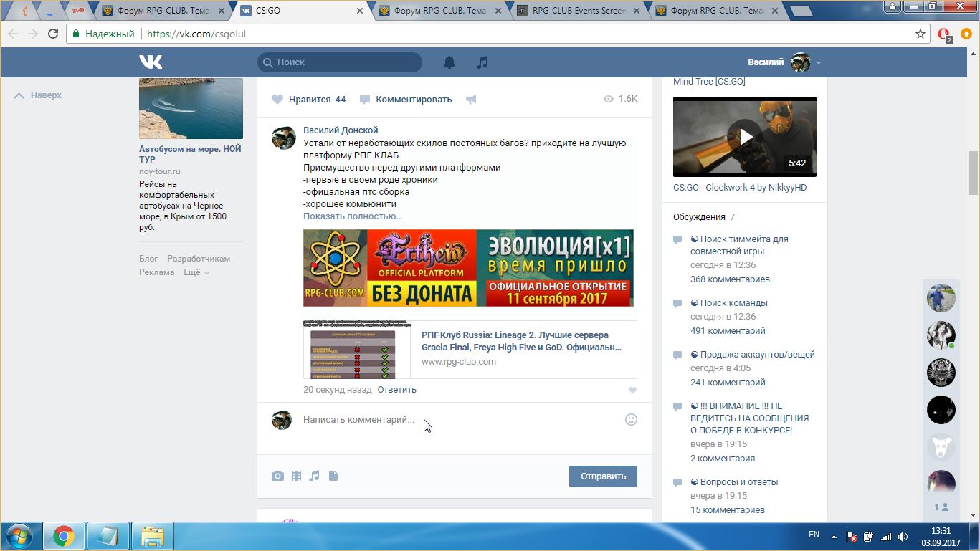The width and height of the screenshot is (980, 551).
Task: Bookmark this page with the star
Action: point(920,34)
